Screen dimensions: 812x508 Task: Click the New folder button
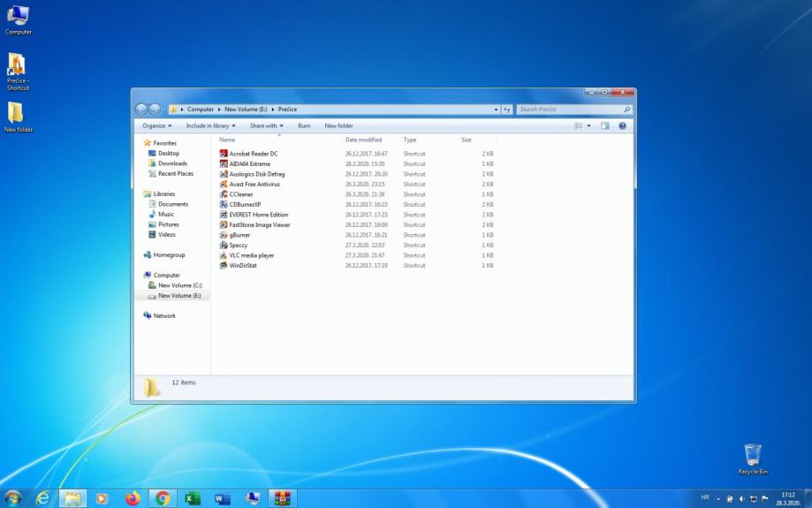point(338,125)
